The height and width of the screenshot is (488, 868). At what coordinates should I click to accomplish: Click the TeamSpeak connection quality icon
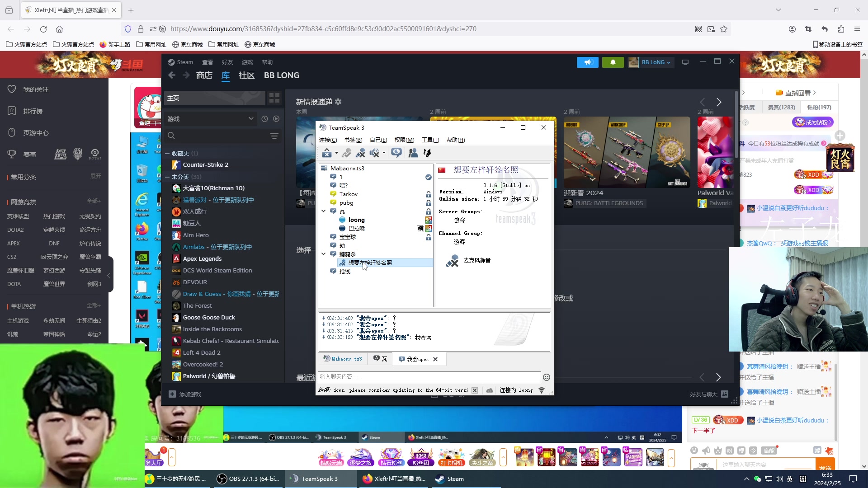[542, 390]
